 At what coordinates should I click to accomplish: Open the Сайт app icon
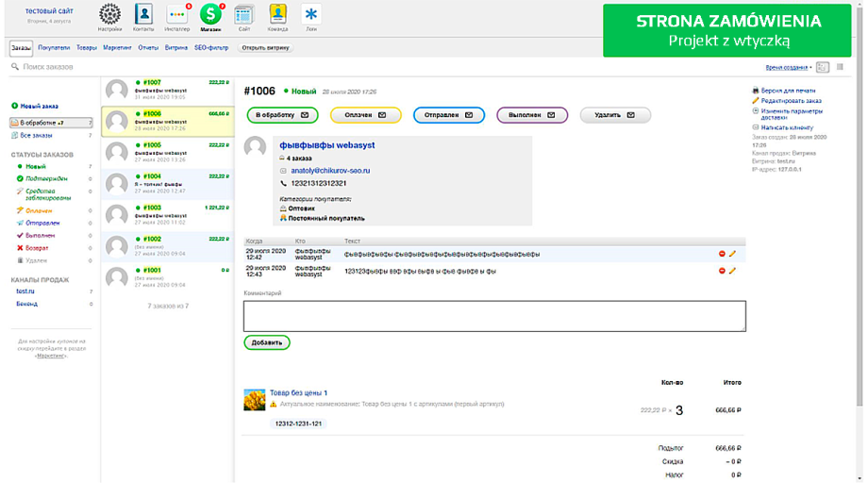tap(243, 14)
